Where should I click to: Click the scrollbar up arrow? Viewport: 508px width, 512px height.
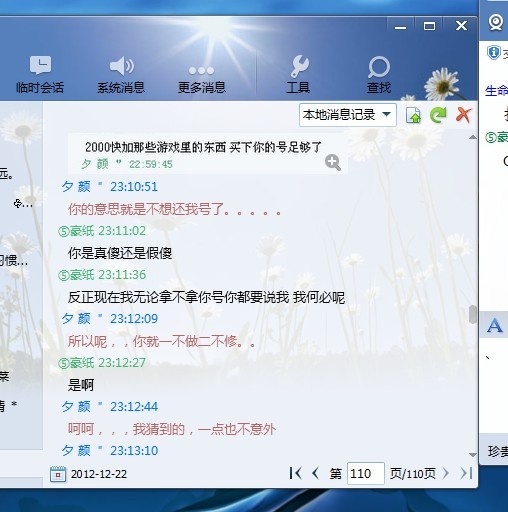click(x=472, y=137)
